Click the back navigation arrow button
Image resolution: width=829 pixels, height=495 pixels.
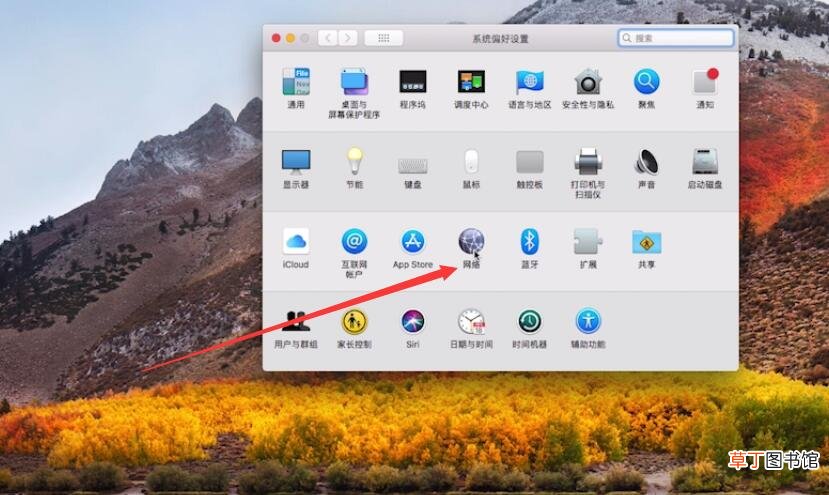coord(328,38)
